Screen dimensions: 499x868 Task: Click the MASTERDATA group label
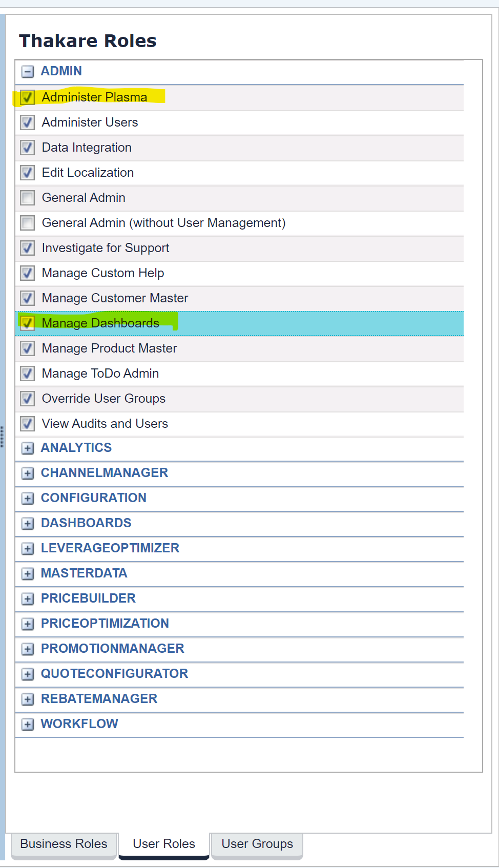84,573
